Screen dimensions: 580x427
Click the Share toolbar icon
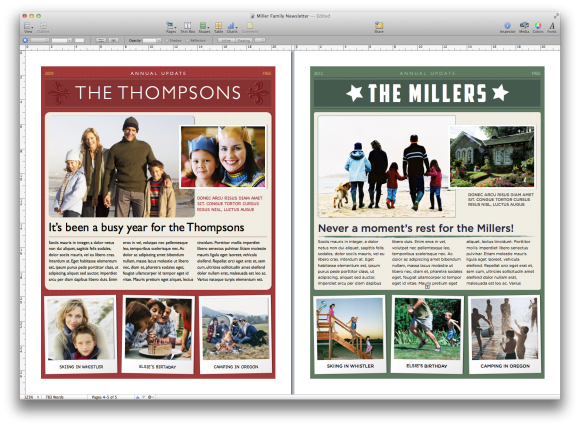pyautogui.click(x=379, y=26)
